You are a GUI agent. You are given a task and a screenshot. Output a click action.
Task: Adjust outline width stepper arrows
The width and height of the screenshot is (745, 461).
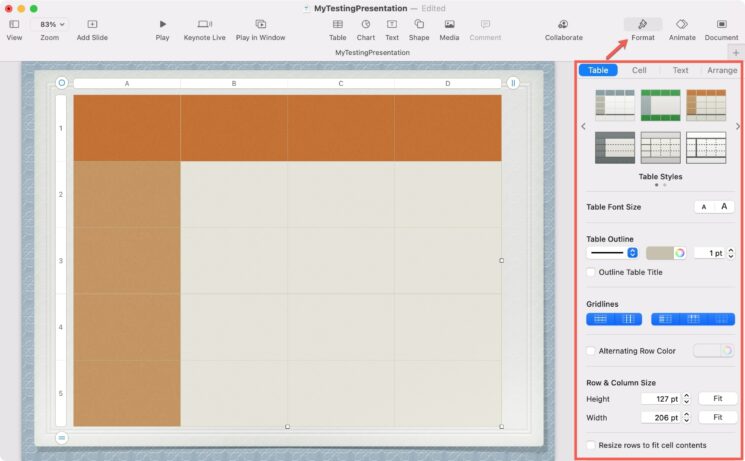tap(731, 253)
